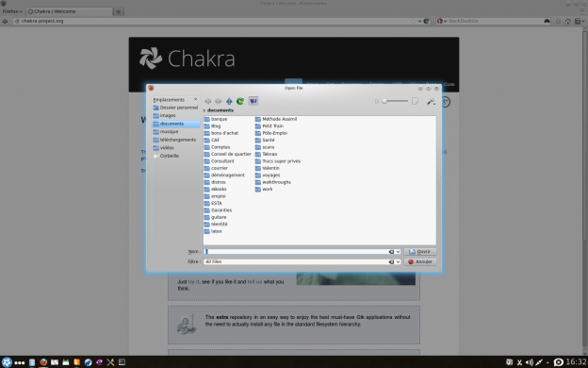Open the Firefox menu button

[x=12, y=11]
